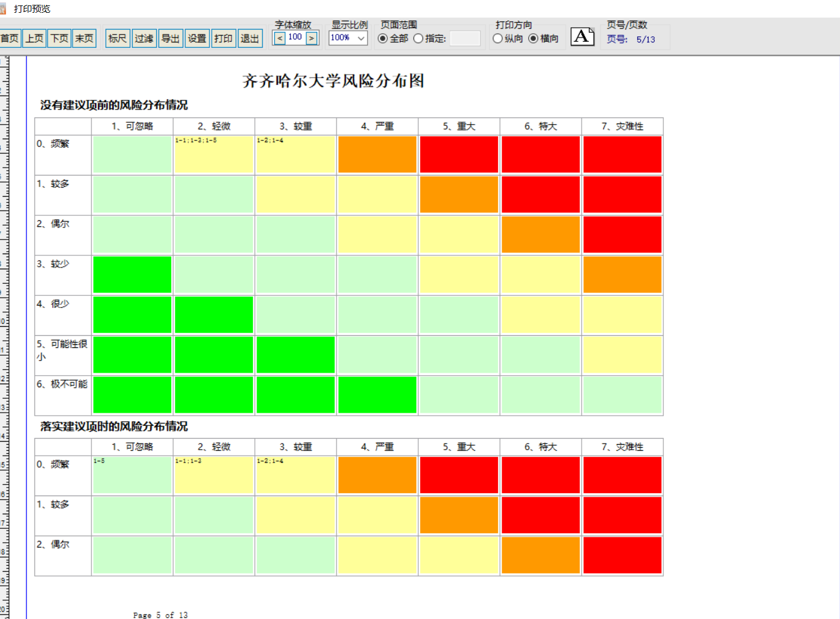
Task: Click upper table row label 5、可能性很小
Action: click(x=63, y=355)
